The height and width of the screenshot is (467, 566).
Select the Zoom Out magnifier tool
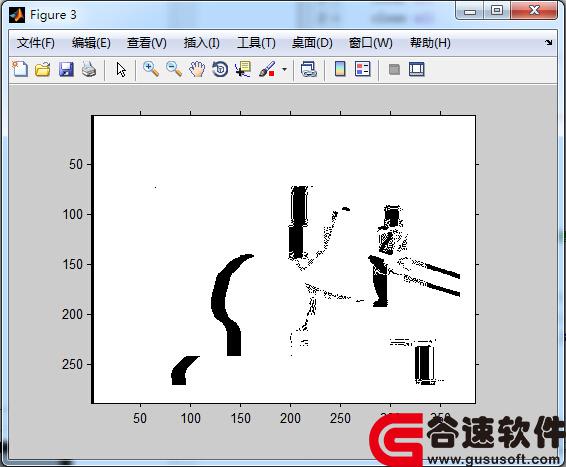pyautogui.click(x=174, y=69)
